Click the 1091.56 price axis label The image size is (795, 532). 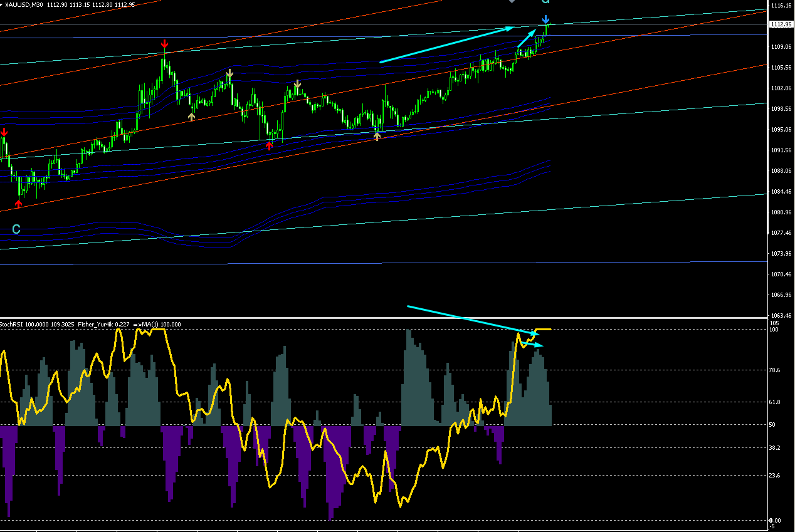[781, 150]
